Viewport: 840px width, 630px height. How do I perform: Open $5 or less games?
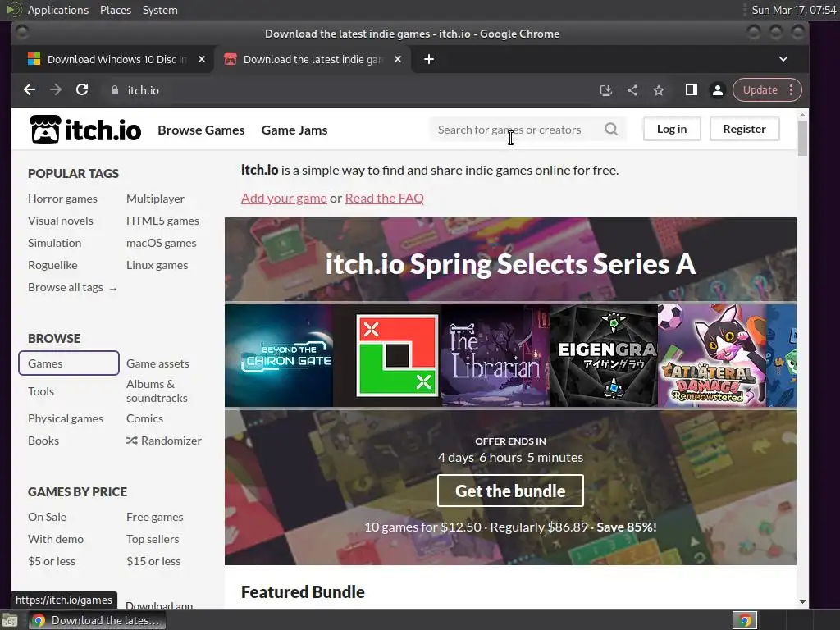coord(52,561)
